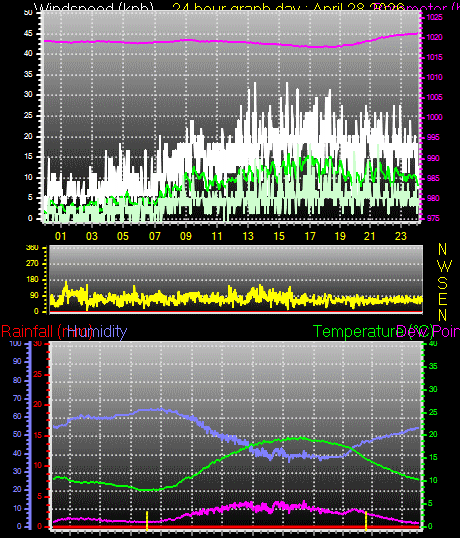The width and height of the screenshot is (460, 538).
Task: Click 35 on the white windspeed axis
Action: tap(28, 74)
